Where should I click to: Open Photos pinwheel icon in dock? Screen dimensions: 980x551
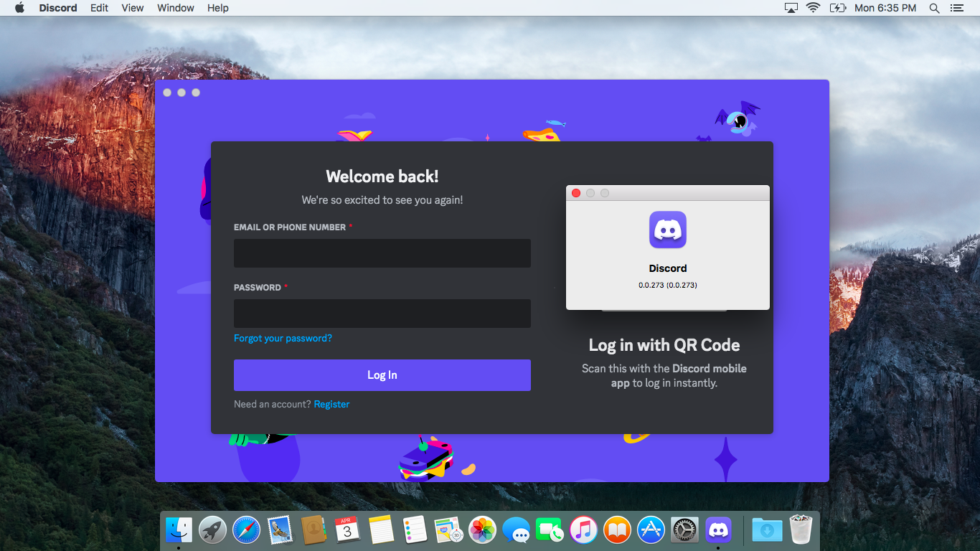tap(482, 530)
